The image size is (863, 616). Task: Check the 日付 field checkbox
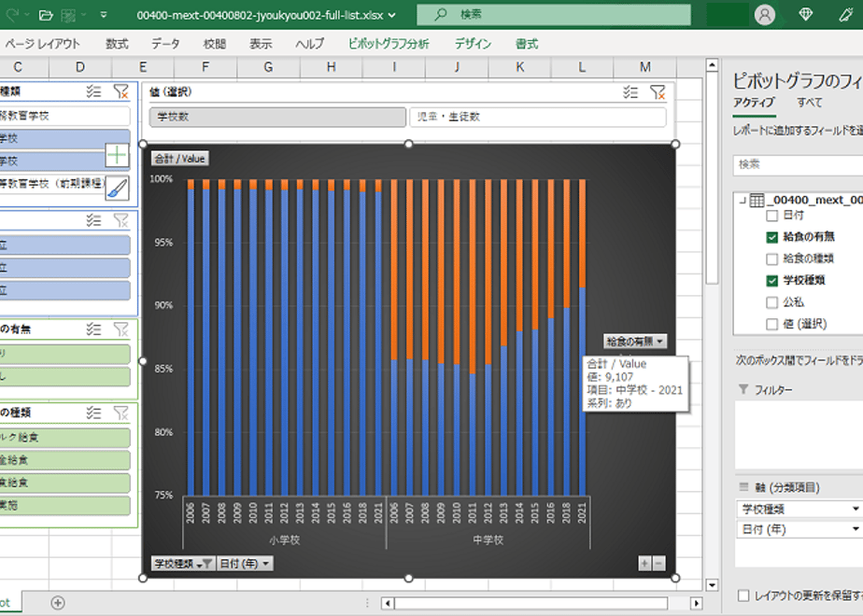point(771,216)
